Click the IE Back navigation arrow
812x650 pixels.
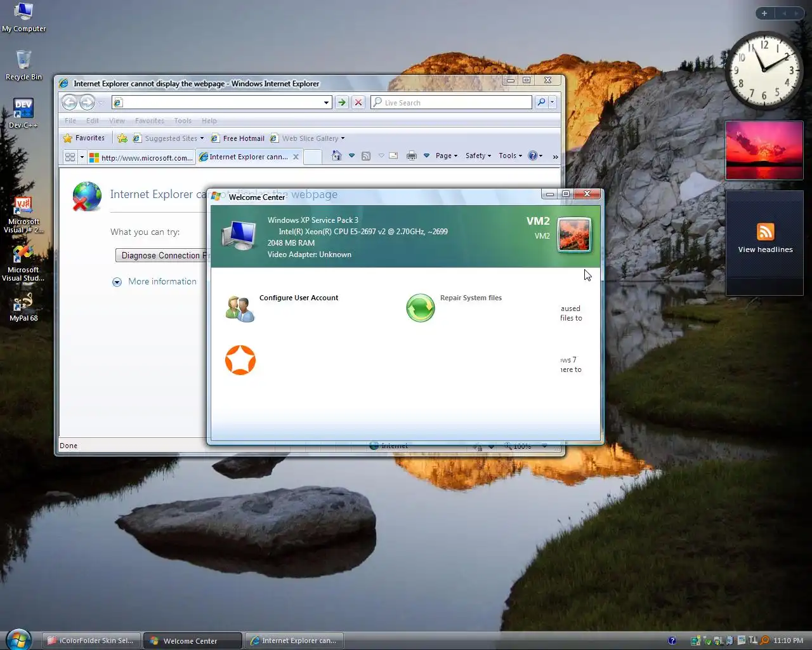70,102
